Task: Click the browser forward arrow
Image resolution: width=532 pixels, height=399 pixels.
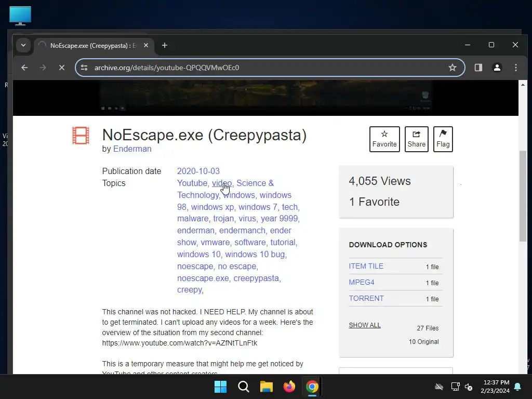Action: pyautogui.click(x=43, y=68)
